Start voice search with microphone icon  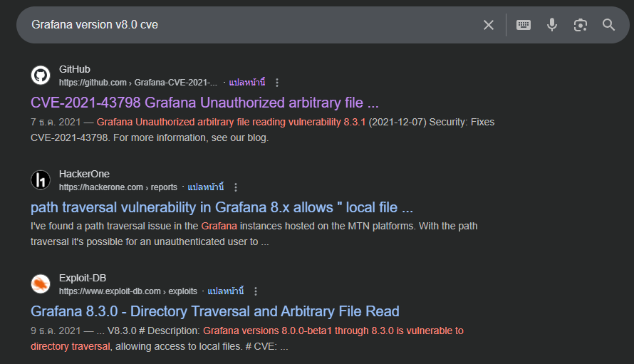(552, 25)
